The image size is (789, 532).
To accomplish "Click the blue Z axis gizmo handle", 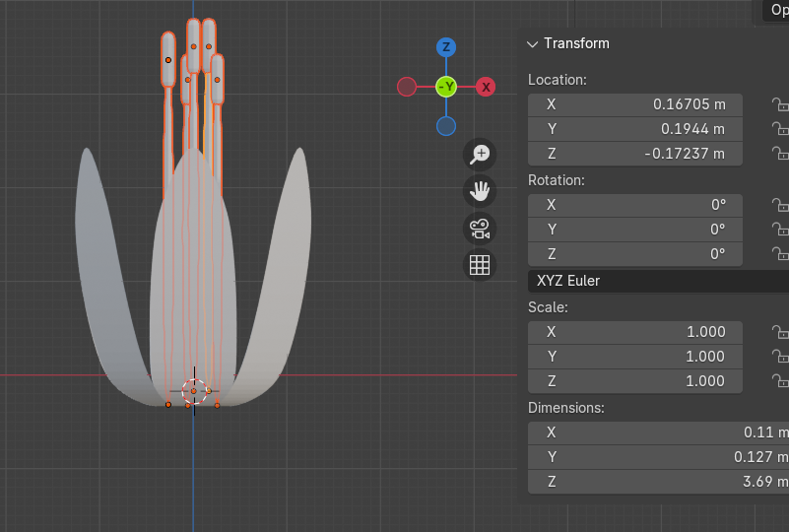I will [446, 47].
